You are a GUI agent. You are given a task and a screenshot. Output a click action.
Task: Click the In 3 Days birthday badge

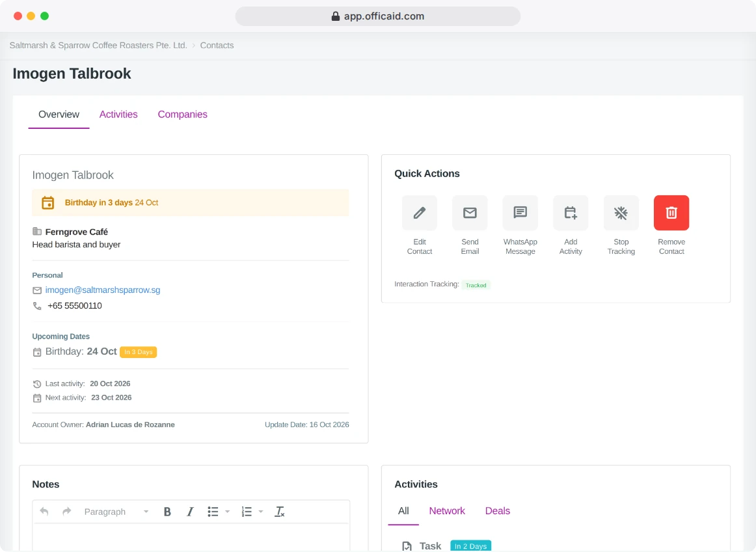(x=139, y=352)
